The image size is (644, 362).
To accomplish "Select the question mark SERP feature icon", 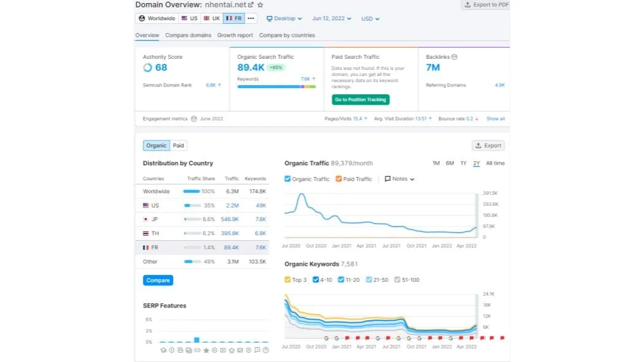I will point(266,350).
